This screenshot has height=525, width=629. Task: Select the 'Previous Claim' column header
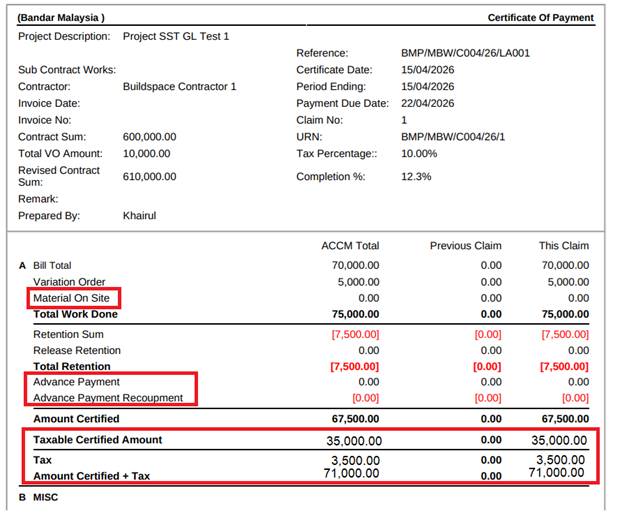466,246
